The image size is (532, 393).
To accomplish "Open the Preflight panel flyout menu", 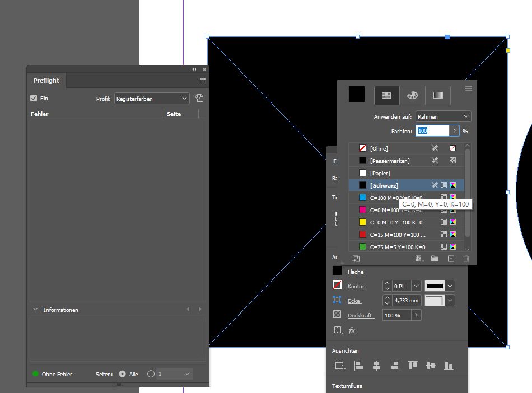I will 203,81.
